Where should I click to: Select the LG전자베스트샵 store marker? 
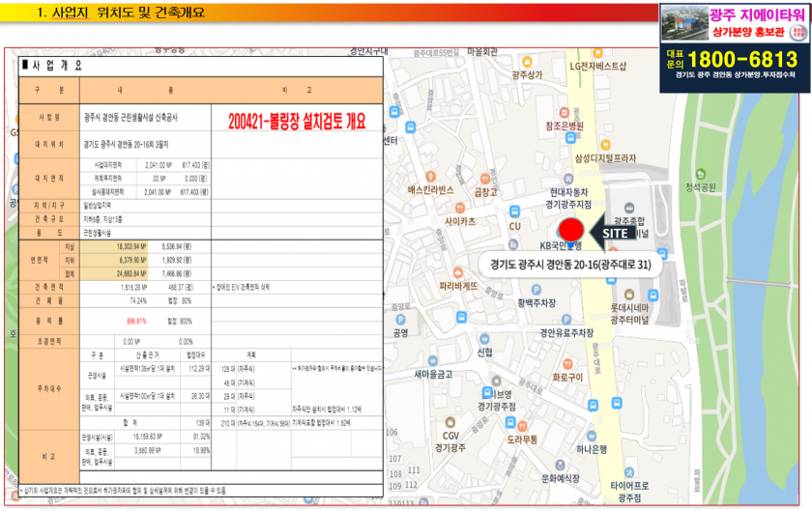coord(597,53)
